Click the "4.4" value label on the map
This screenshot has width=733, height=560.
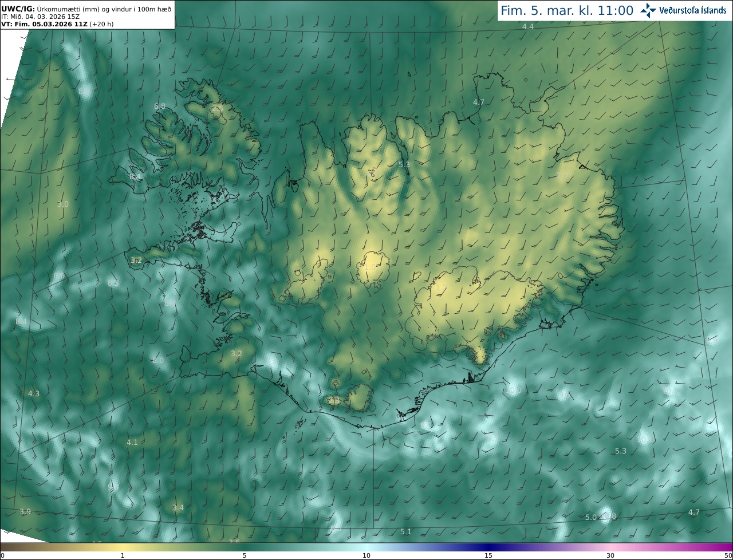528,27
